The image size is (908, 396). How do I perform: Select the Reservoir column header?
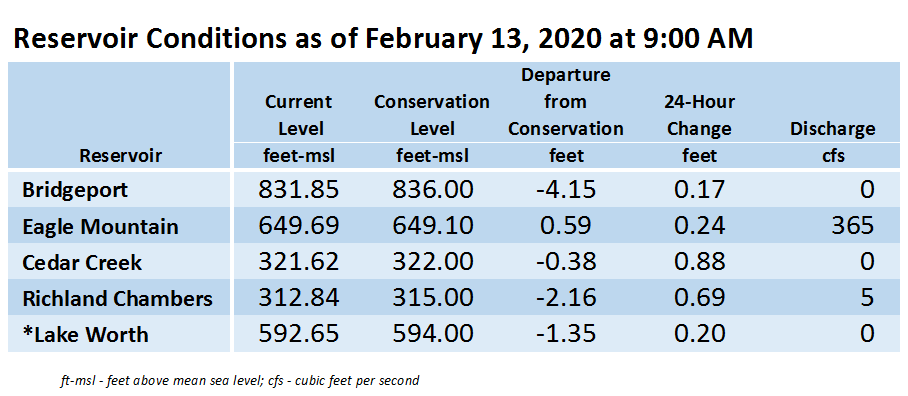coord(120,156)
